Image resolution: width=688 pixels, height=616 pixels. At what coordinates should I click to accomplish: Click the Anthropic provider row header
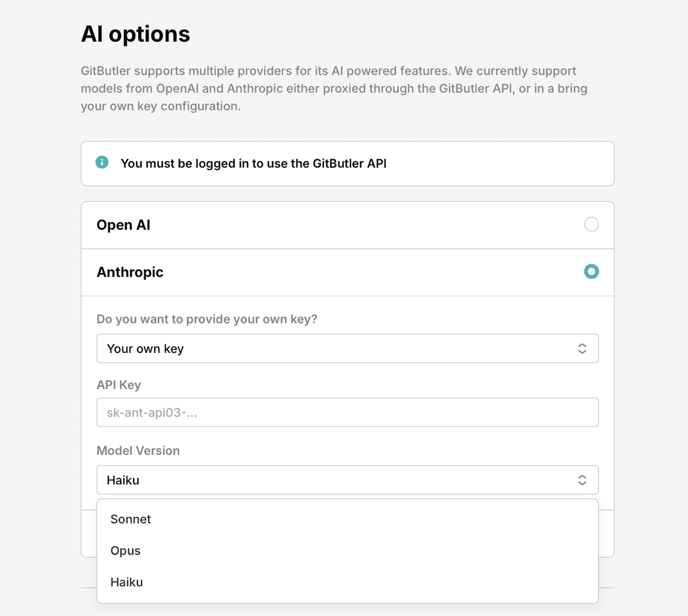pyautogui.click(x=130, y=272)
